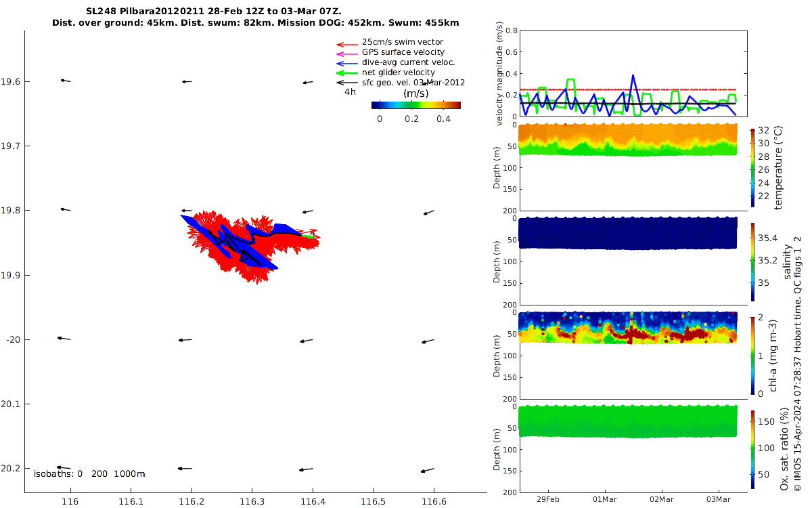This screenshot has height=508, width=812.
Task: Click the horizontal velocity colorbar in the map legend
Action: click(415, 105)
